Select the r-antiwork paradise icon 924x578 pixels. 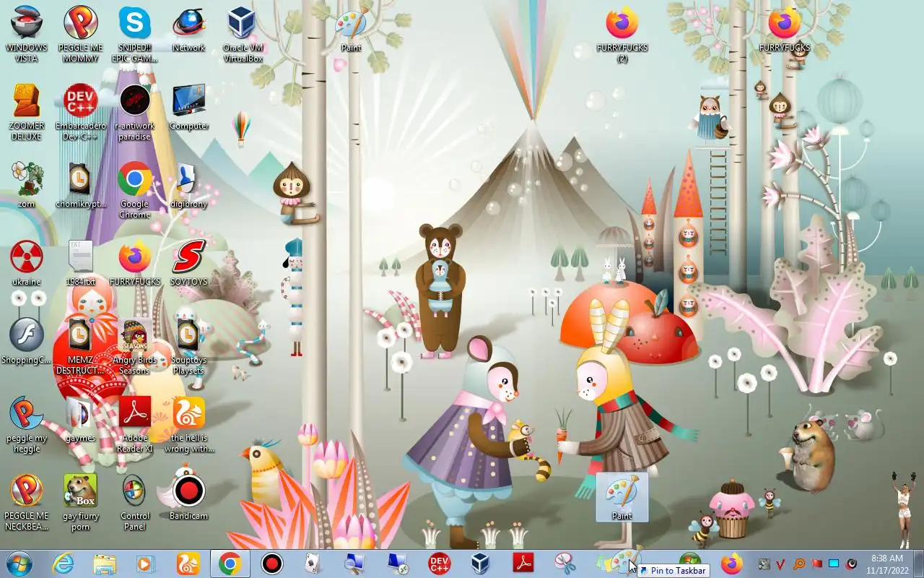point(134,111)
